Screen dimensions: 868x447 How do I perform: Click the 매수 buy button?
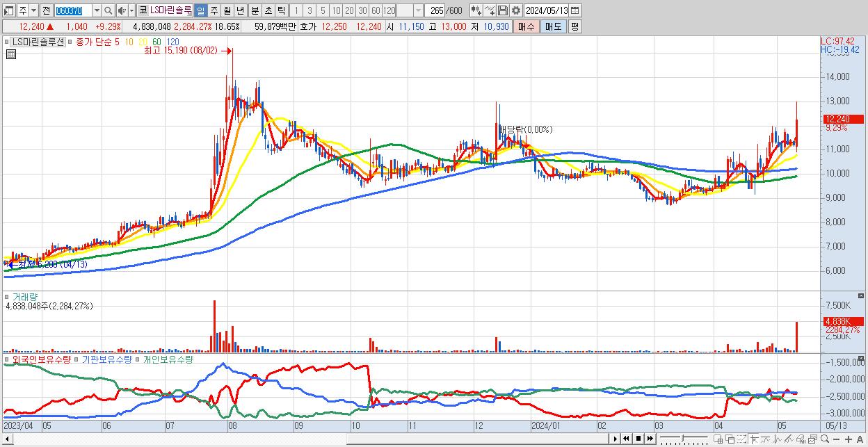point(527,26)
